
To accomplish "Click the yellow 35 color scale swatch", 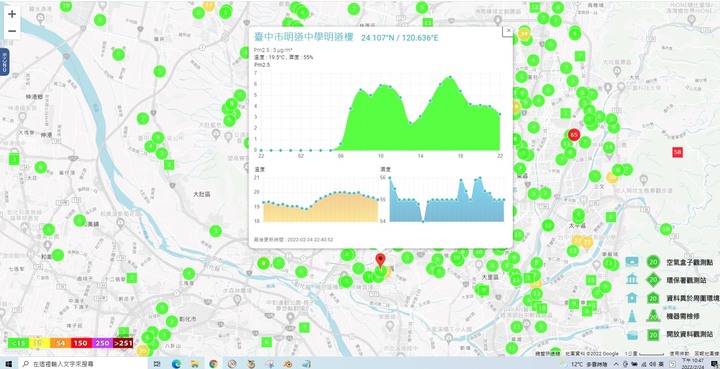I will click(x=39, y=343).
